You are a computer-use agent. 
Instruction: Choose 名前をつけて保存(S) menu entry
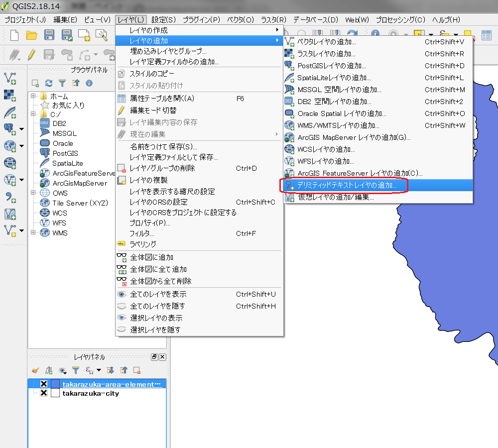click(199, 147)
